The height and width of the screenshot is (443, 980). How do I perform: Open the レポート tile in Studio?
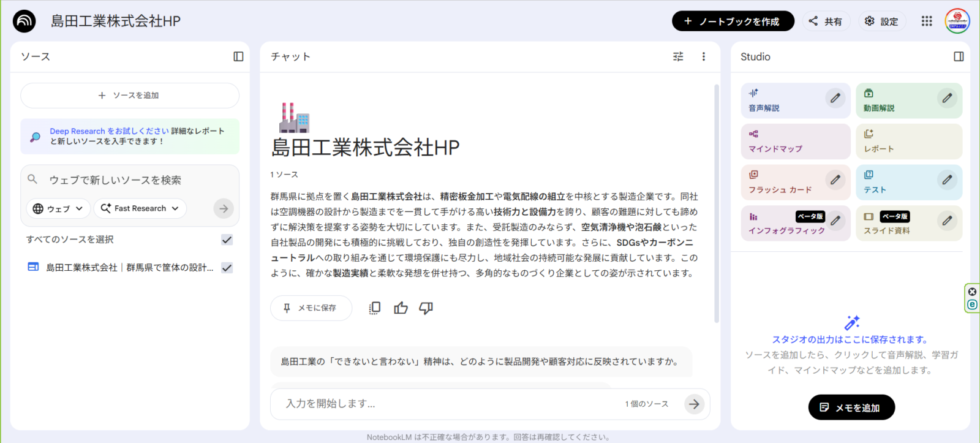pyautogui.click(x=908, y=142)
